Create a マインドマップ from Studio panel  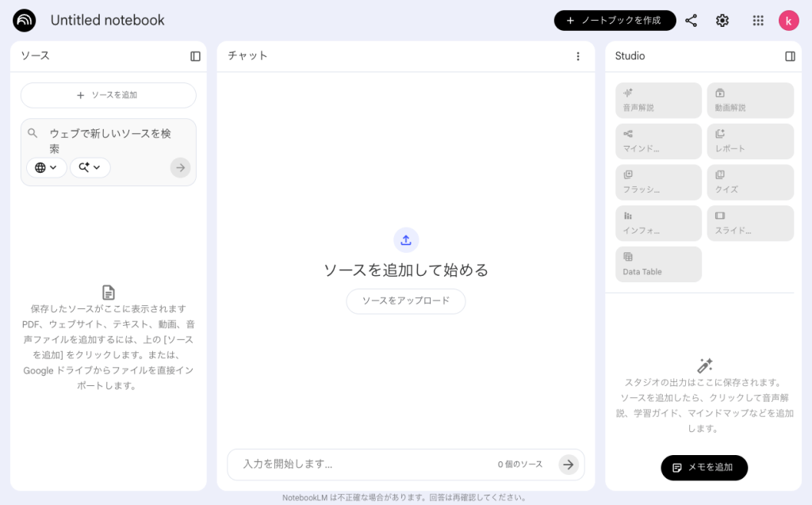[658, 141]
